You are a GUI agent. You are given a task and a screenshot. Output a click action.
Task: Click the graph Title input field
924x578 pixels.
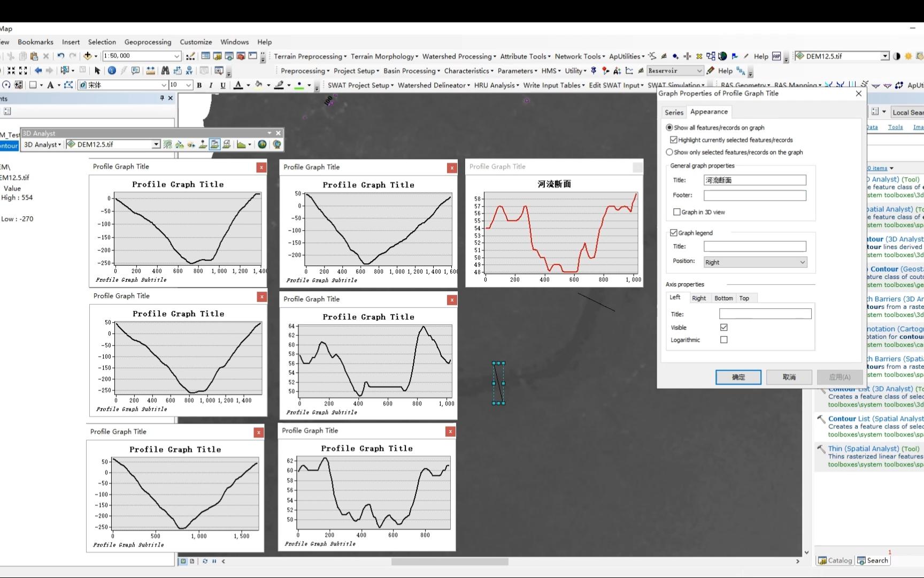(755, 180)
